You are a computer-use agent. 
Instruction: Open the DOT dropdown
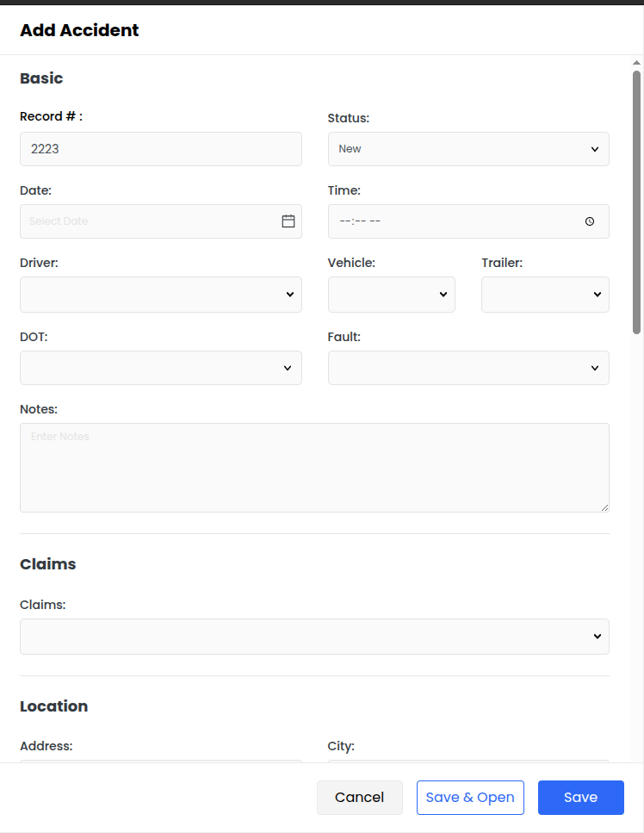pyautogui.click(x=161, y=368)
